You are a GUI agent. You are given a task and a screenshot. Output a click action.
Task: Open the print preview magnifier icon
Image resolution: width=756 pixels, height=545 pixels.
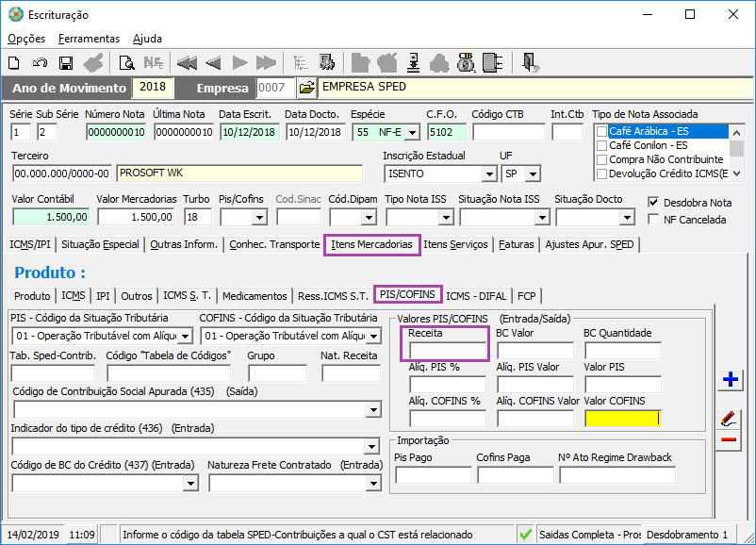[126, 63]
